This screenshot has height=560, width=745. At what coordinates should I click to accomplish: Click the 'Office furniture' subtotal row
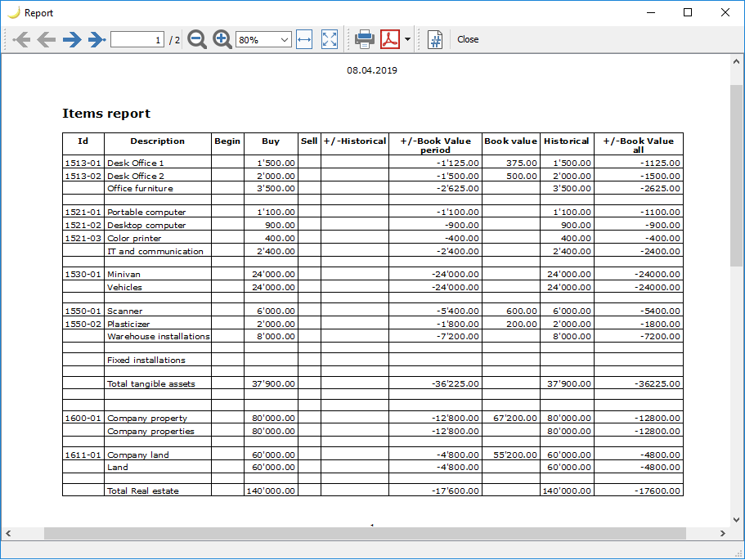click(373, 188)
